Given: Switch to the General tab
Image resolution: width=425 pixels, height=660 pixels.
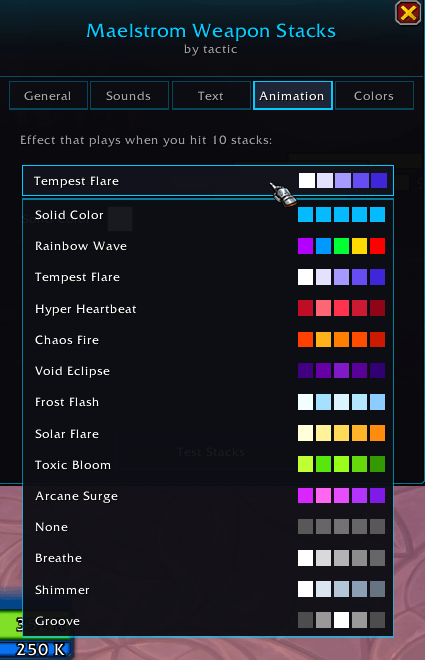Looking at the screenshot, I should click(48, 96).
